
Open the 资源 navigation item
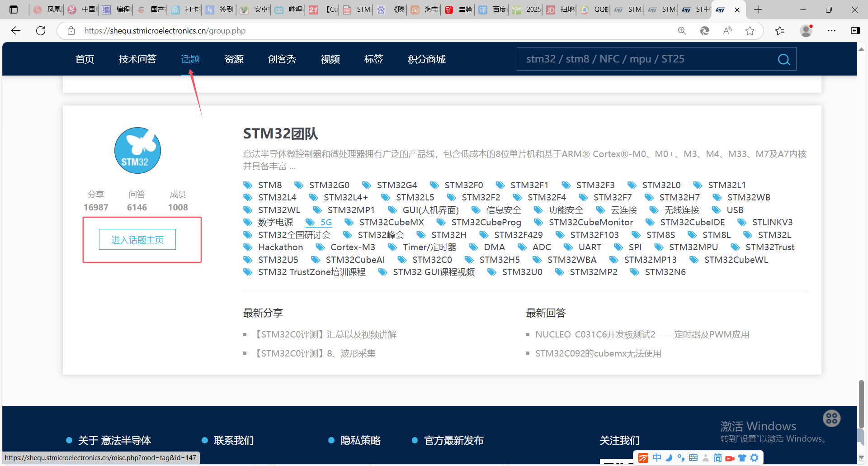coord(234,59)
